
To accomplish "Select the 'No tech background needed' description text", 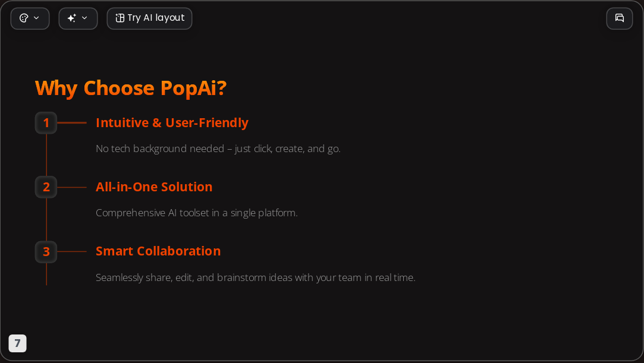I will pos(218,149).
